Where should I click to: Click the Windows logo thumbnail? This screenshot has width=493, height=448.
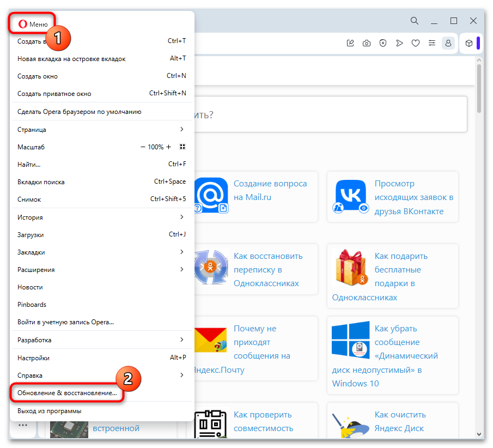tap(351, 340)
